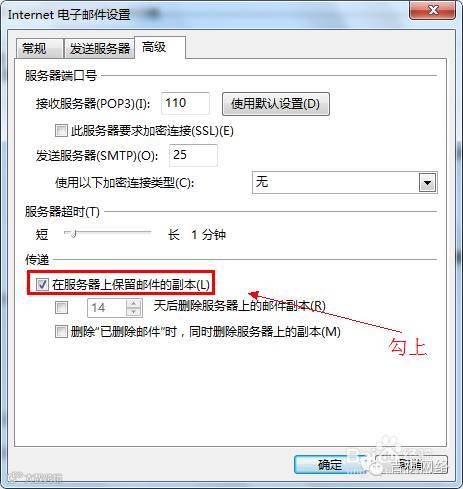Click the 使用默认设置(D) button

click(x=276, y=104)
